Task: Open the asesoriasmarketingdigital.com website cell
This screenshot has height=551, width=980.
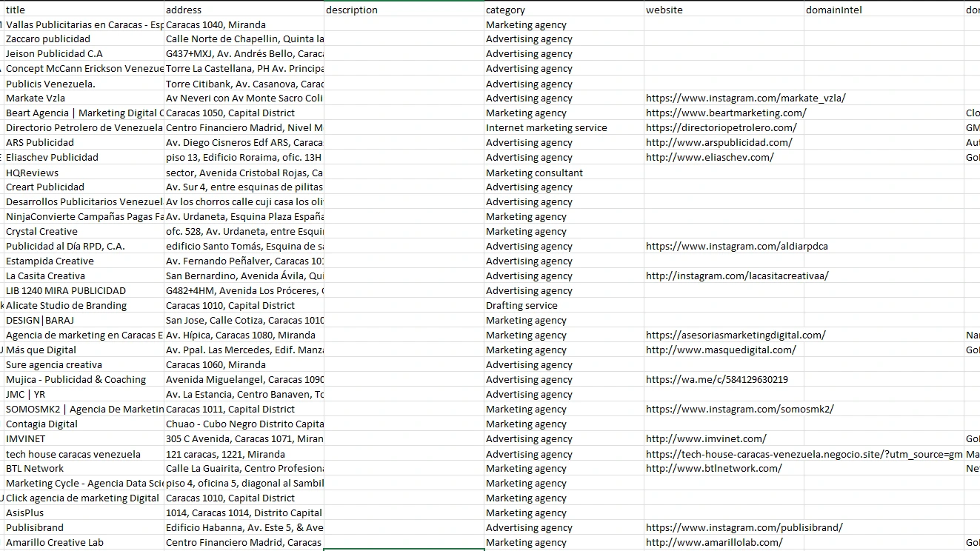Action: (x=724, y=335)
